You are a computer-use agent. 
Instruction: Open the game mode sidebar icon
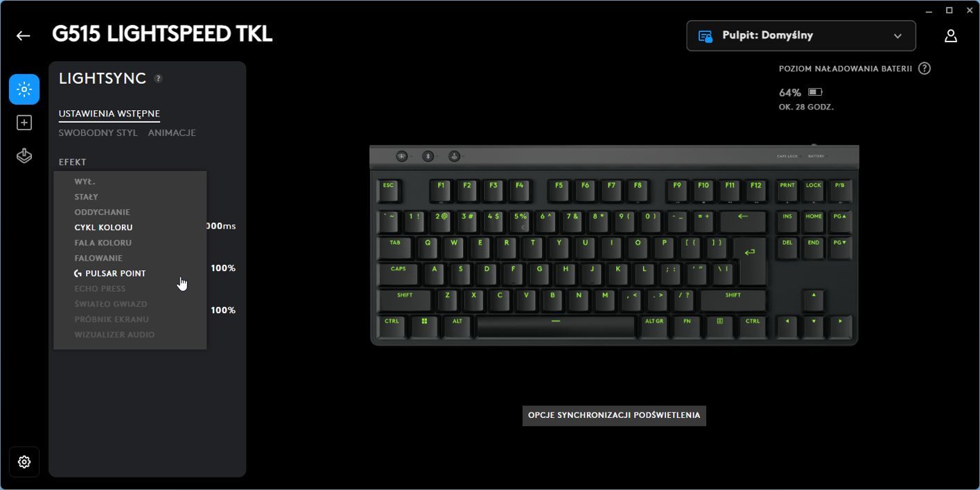tap(24, 156)
